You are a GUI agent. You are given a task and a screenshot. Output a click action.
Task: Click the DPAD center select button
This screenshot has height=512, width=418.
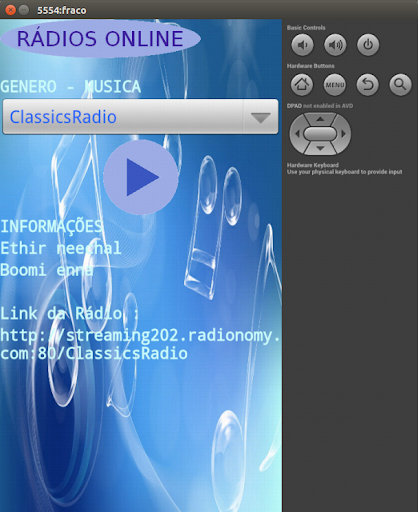point(320,134)
